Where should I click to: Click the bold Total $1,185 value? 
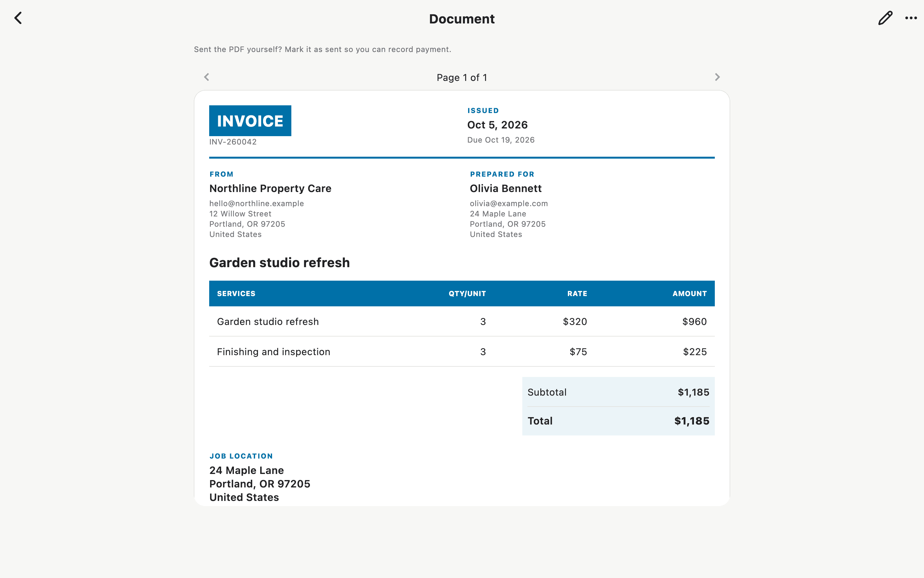coord(691,421)
